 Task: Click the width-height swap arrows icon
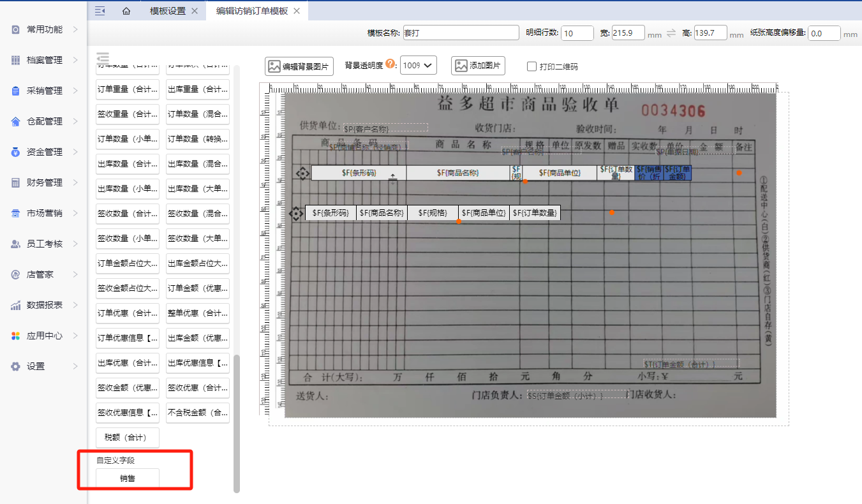pos(671,33)
